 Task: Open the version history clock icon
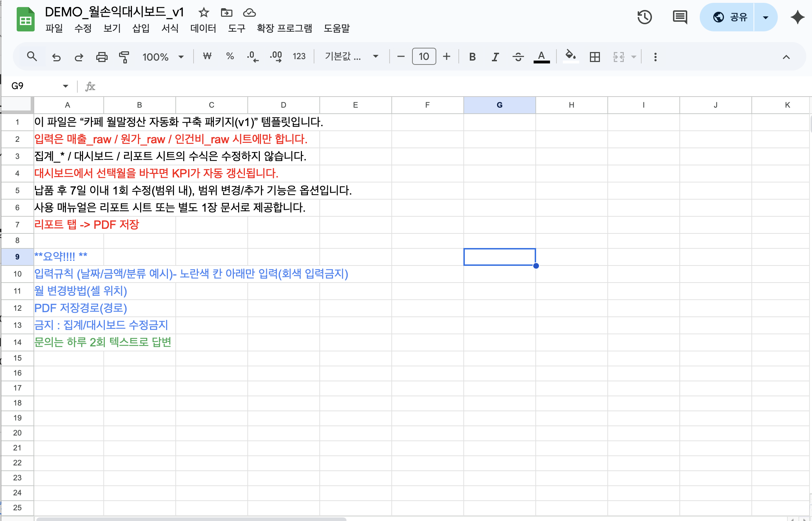[644, 17]
